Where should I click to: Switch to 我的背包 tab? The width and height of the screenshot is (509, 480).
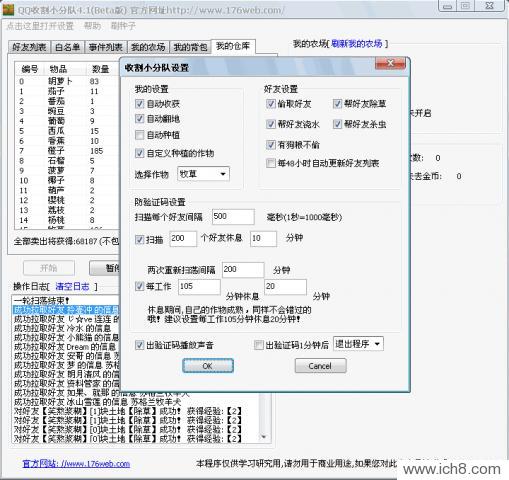tap(190, 47)
